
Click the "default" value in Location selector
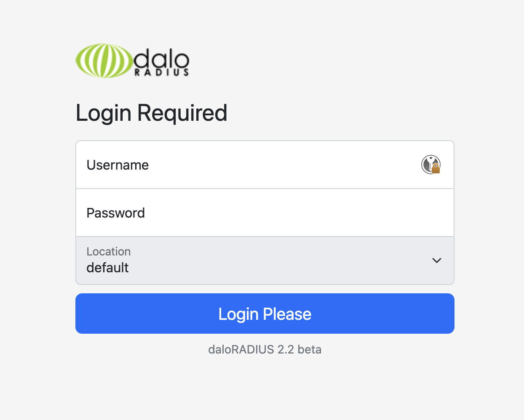107,268
